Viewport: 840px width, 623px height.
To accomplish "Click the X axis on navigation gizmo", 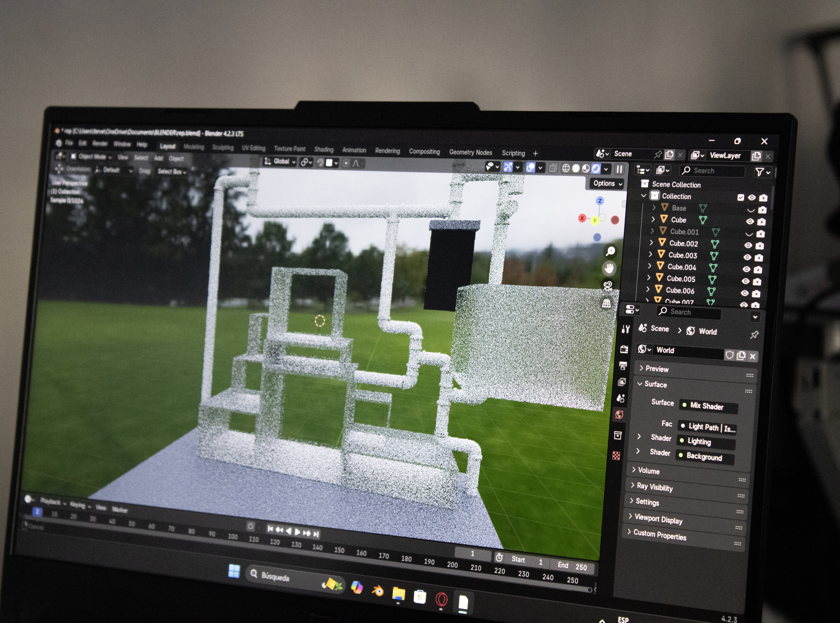I will pos(582,218).
